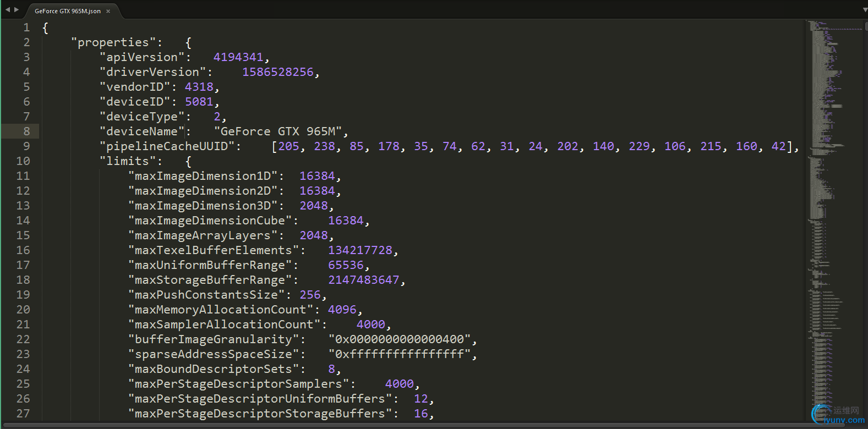Click the value 16 on line 27
This screenshot has width=868, height=429.
click(421, 414)
